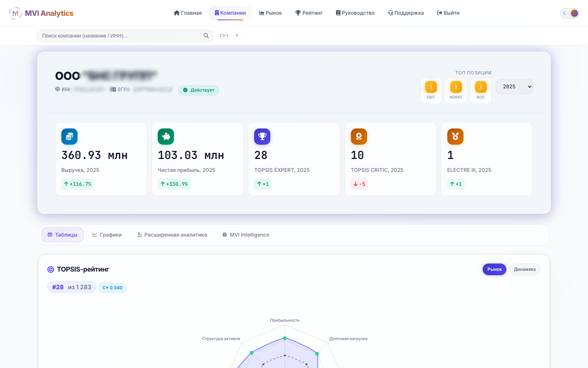Click the ROC top position badge
The width and height of the screenshot is (588, 368).
481,91
